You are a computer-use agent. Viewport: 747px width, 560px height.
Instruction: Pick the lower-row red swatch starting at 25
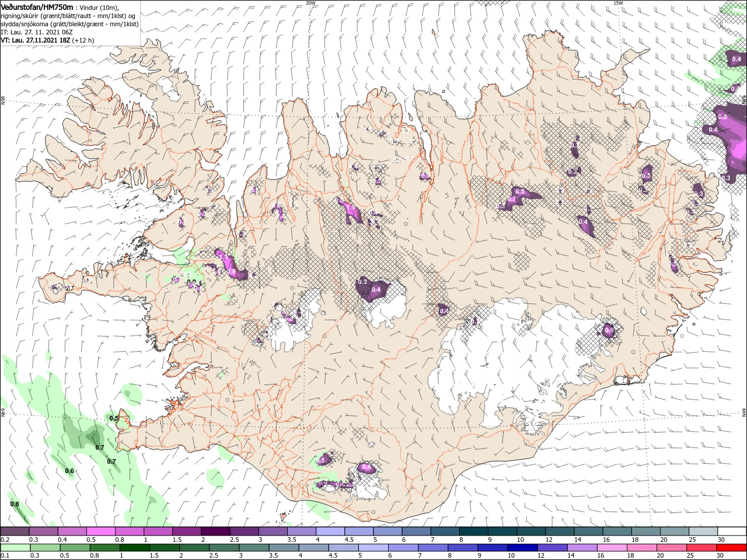[701, 548]
